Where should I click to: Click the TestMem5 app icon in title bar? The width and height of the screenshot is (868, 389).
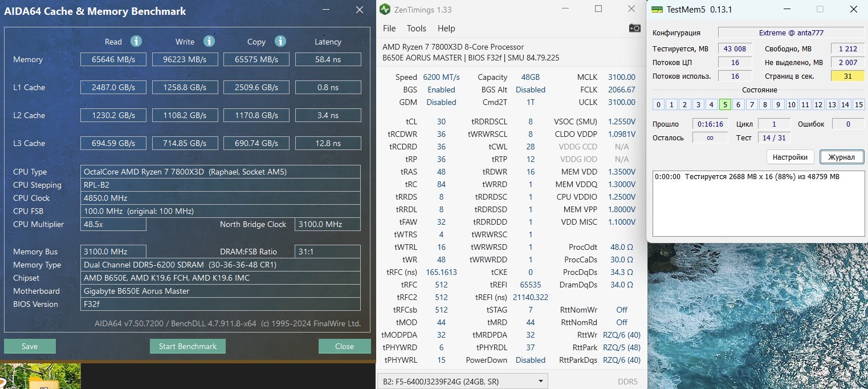(657, 9)
